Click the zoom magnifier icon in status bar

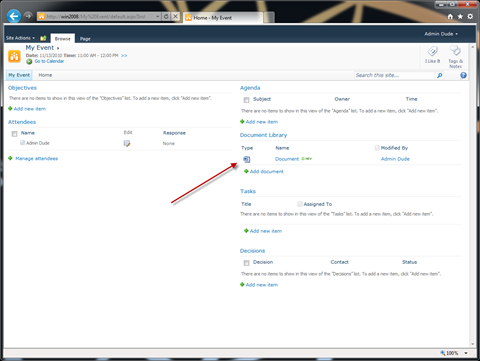coord(443,353)
